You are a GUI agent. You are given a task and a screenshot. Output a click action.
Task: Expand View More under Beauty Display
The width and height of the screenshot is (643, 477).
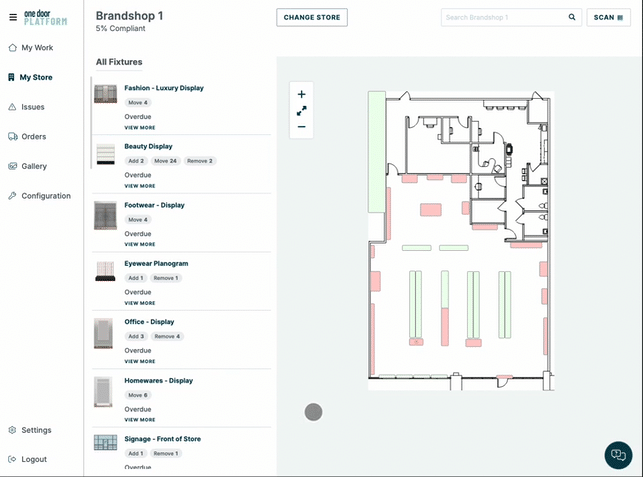(139, 186)
